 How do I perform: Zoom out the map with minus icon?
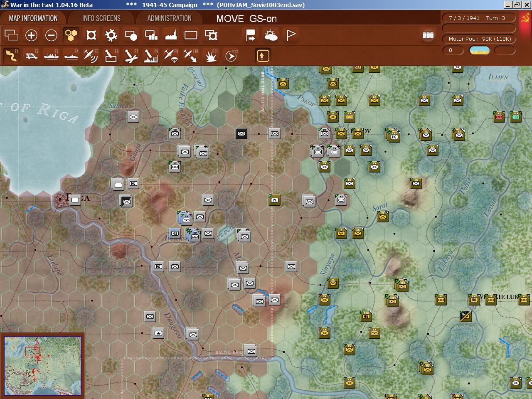pyautogui.click(x=51, y=35)
